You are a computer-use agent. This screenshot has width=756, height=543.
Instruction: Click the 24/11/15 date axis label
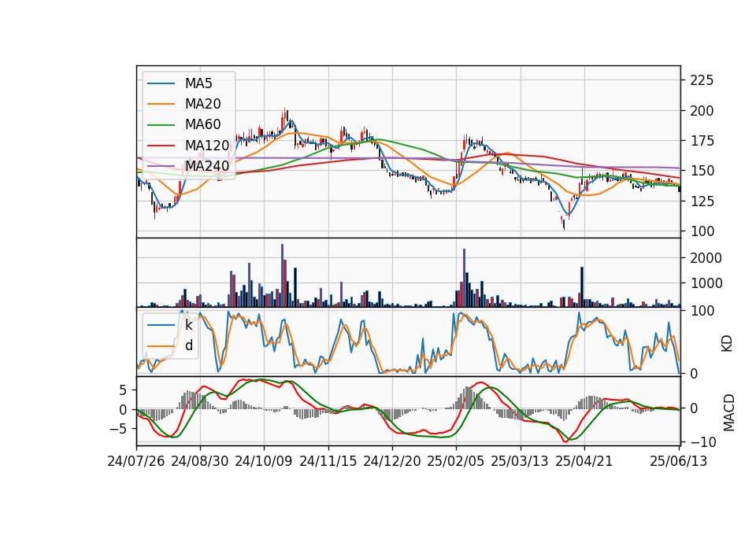328,461
